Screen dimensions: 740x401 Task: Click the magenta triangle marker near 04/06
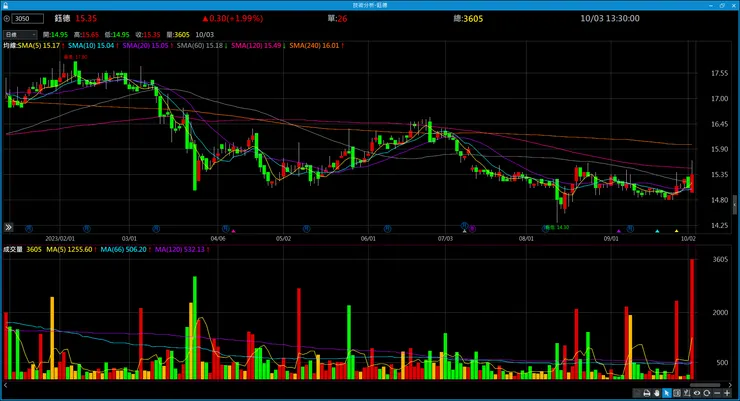click(234, 231)
